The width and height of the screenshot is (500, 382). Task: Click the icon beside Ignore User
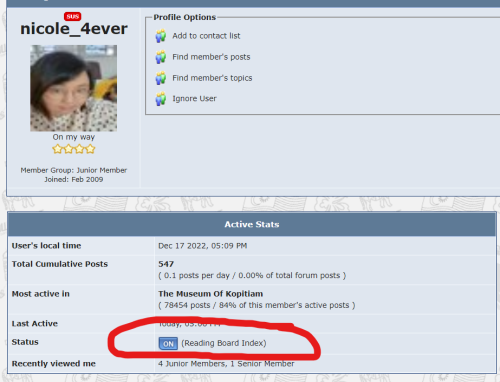[x=161, y=99]
